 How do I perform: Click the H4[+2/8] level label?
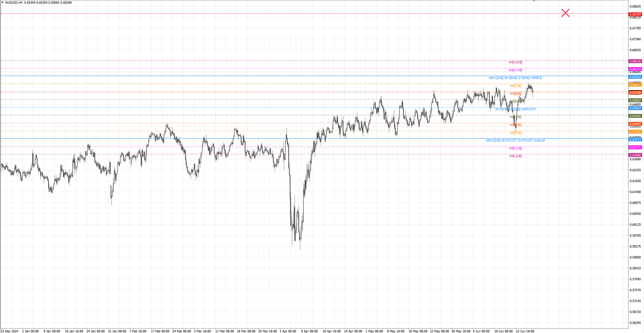tap(515, 62)
